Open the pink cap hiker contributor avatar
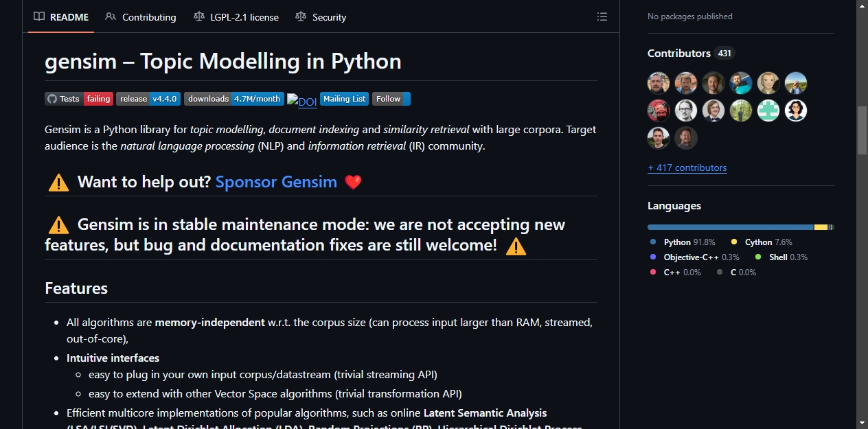The width and height of the screenshot is (868, 429). tap(796, 83)
